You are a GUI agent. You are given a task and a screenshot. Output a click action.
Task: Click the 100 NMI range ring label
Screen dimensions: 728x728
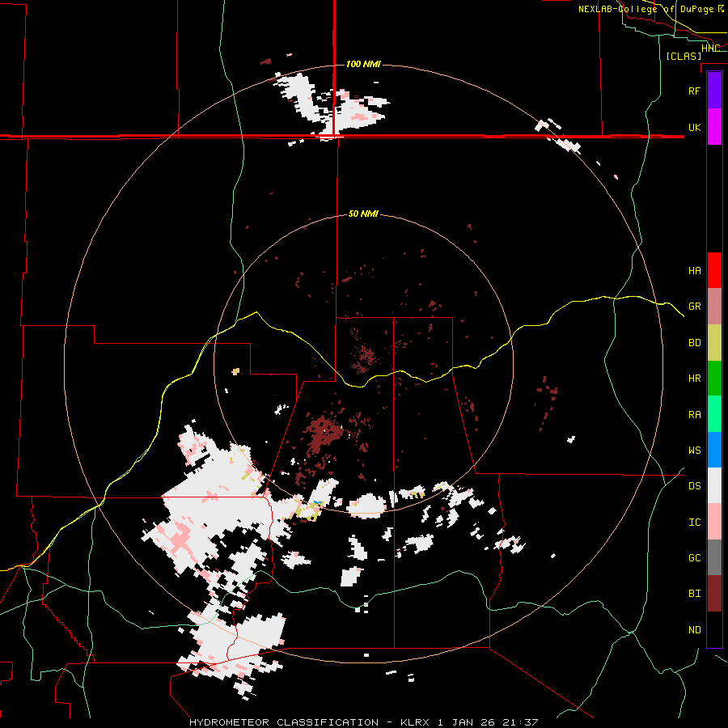point(363,64)
